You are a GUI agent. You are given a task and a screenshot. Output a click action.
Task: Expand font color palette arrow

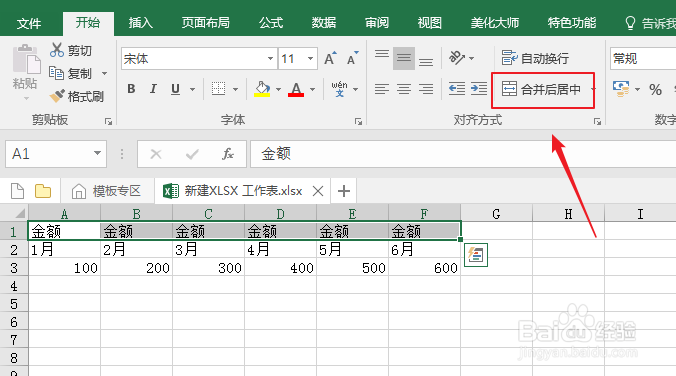click(x=313, y=89)
